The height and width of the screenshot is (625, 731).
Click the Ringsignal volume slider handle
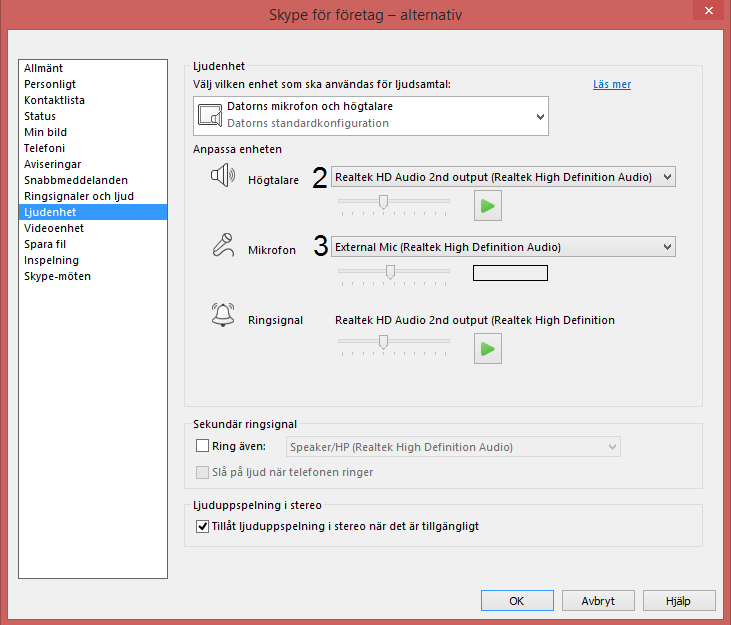(x=383, y=342)
